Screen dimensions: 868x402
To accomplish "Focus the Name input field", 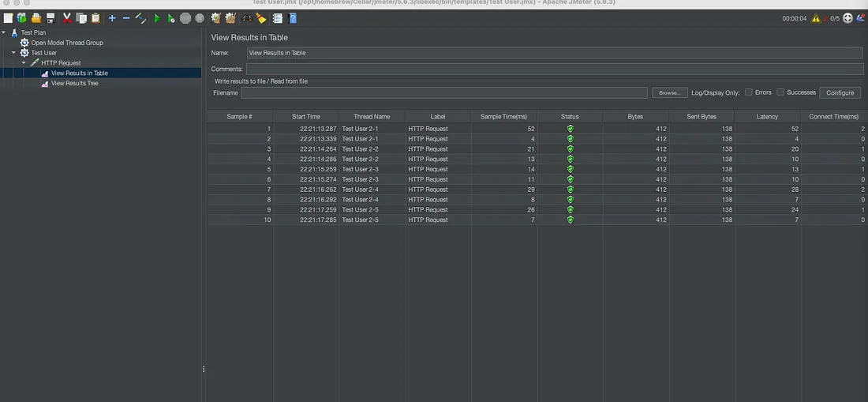I will pos(554,53).
